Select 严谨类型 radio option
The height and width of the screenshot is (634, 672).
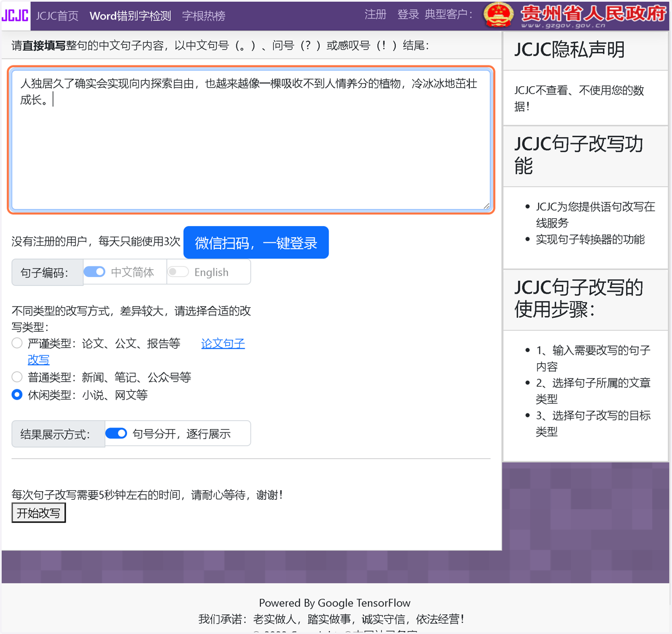[17, 343]
